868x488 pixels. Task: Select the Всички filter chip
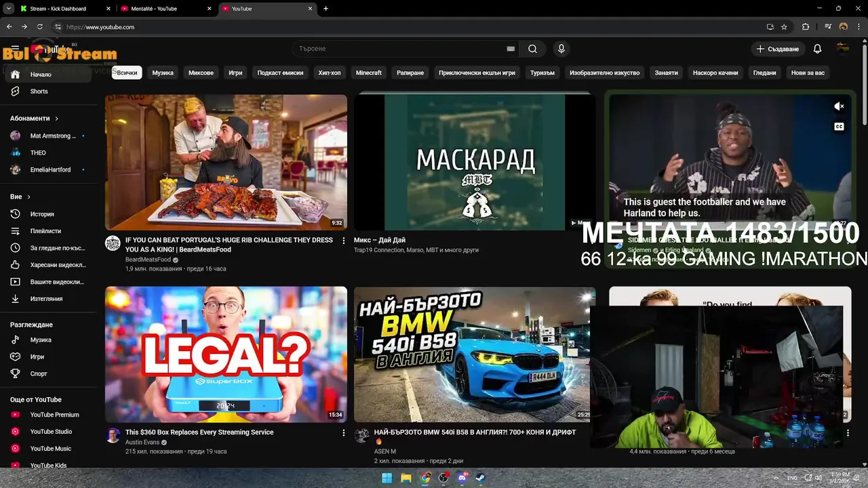pos(127,73)
